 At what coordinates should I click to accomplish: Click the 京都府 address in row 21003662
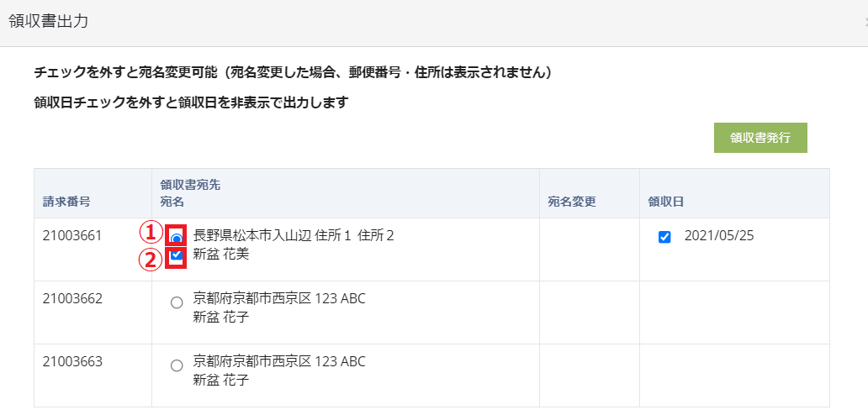[x=279, y=298]
